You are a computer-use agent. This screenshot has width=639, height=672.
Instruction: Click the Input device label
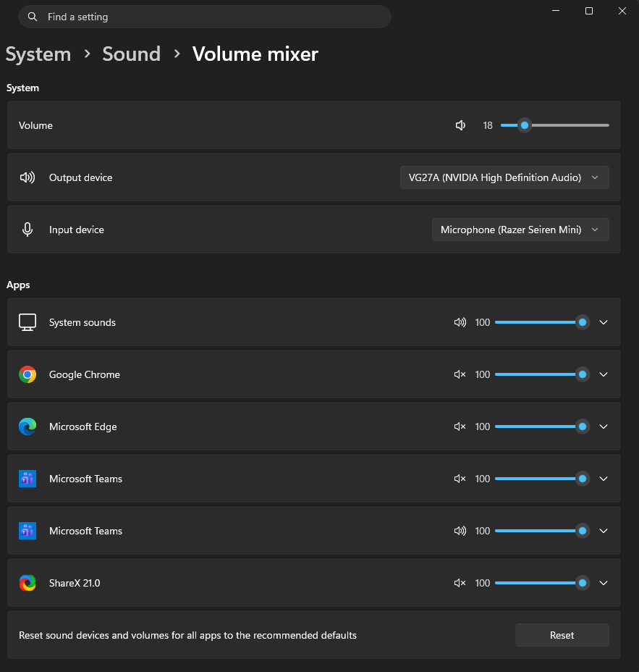tap(77, 230)
